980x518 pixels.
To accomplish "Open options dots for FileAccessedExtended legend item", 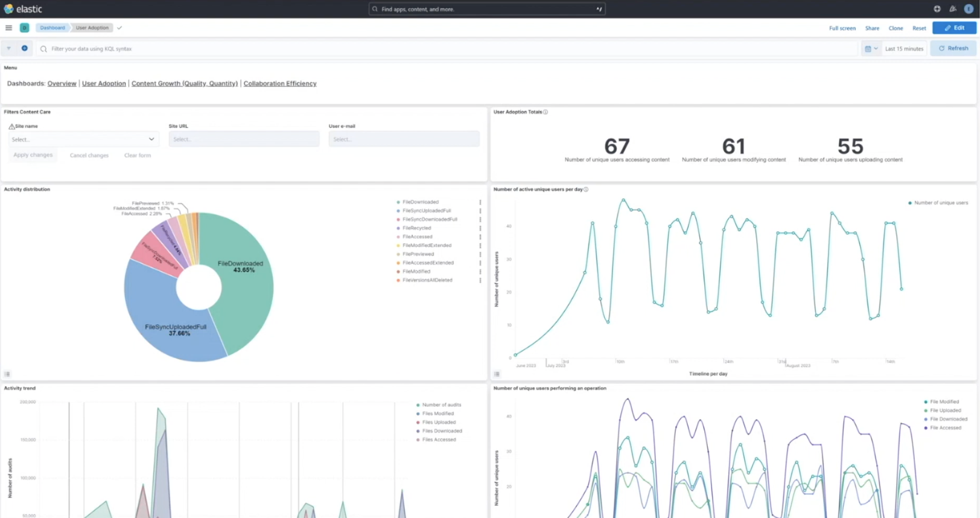I will click(480, 263).
